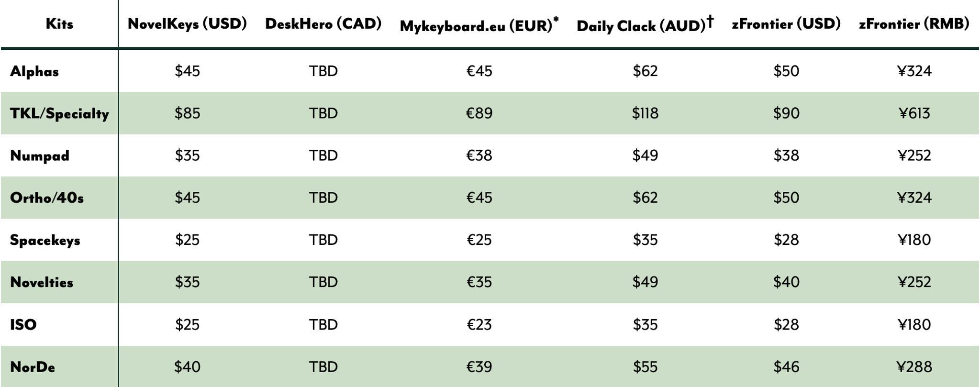Select the Spacekeys row label

45,240
